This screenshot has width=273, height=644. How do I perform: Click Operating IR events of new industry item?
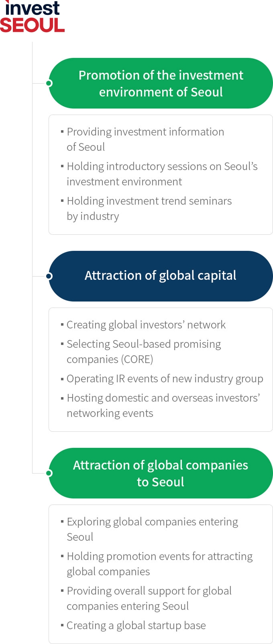click(x=162, y=379)
